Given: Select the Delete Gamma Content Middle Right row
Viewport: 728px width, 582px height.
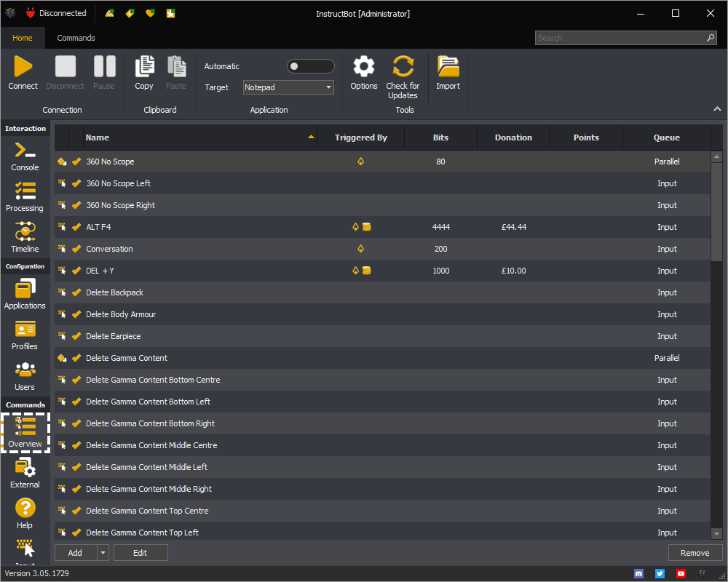Looking at the screenshot, I should 383,489.
